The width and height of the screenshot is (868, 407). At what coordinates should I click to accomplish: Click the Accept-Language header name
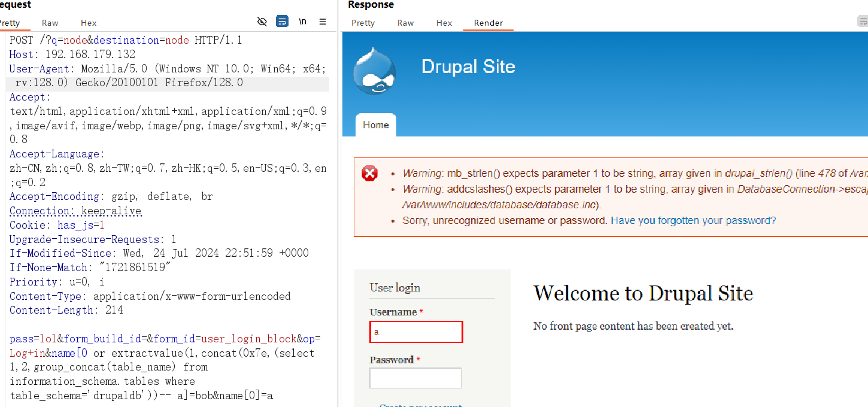point(54,154)
